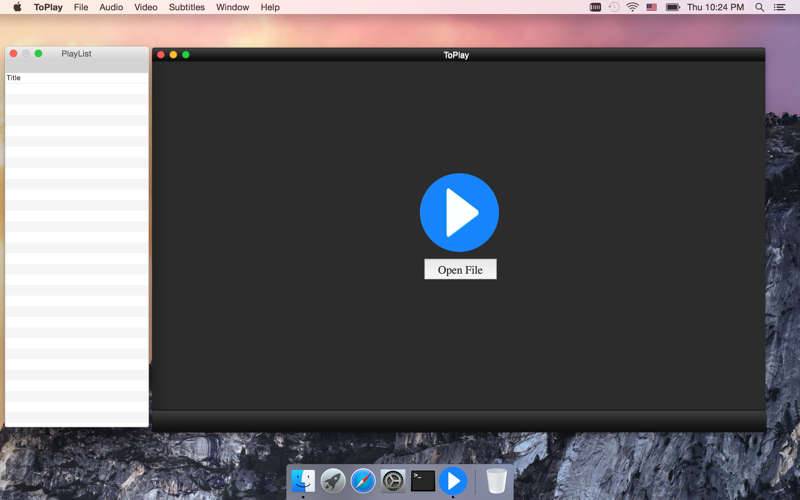Open the File menu

coord(81,7)
